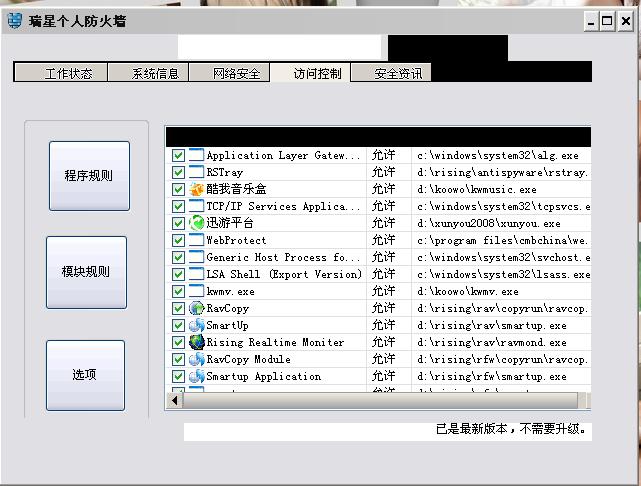Click the Rising firewall title bar logo icon
The width and height of the screenshot is (641, 486).
[14, 20]
